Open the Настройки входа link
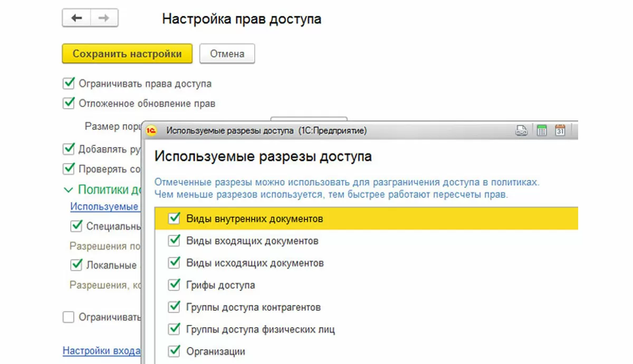 [x=101, y=351]
